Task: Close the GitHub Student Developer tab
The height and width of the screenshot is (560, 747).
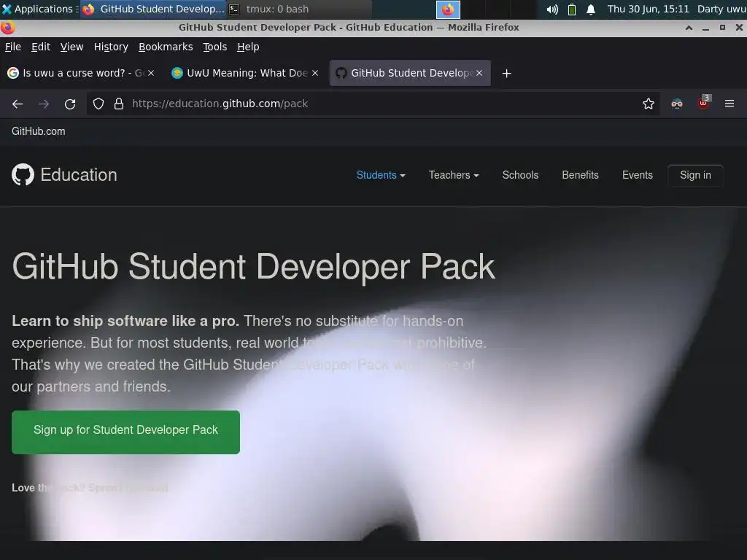Action: tap(479, 73)
